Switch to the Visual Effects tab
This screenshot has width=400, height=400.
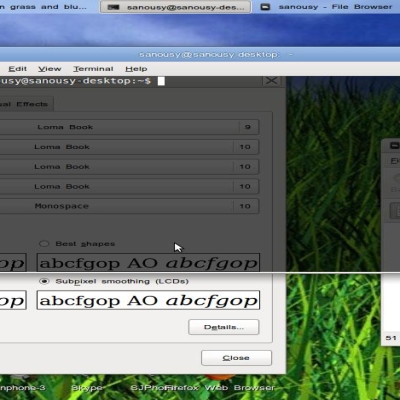click(26, 104)
